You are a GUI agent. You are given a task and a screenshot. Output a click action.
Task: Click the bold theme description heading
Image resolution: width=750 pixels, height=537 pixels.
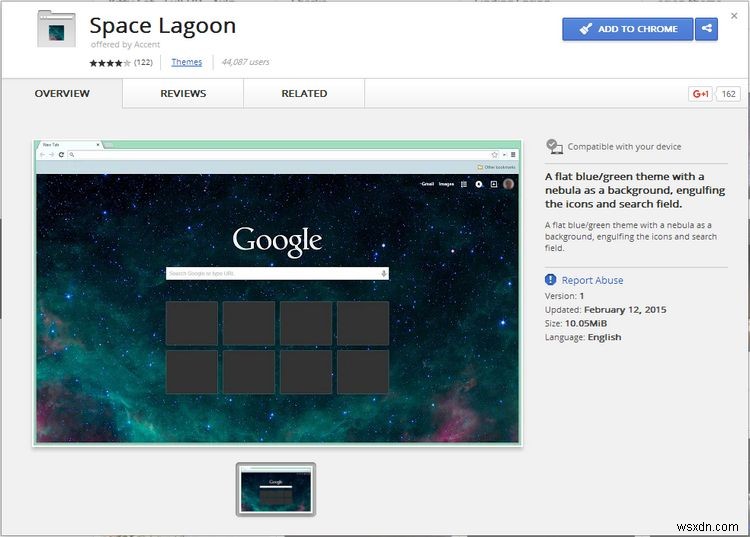635,190
